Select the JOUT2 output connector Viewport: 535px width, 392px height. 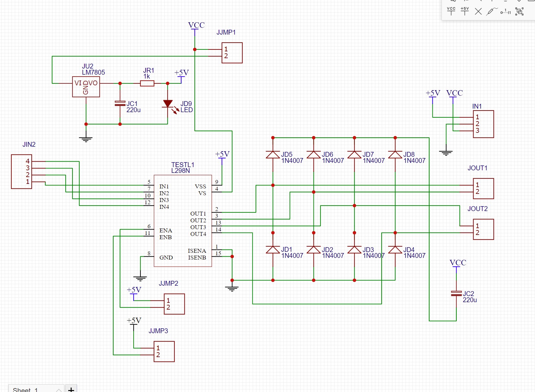[x=484, y=229]
